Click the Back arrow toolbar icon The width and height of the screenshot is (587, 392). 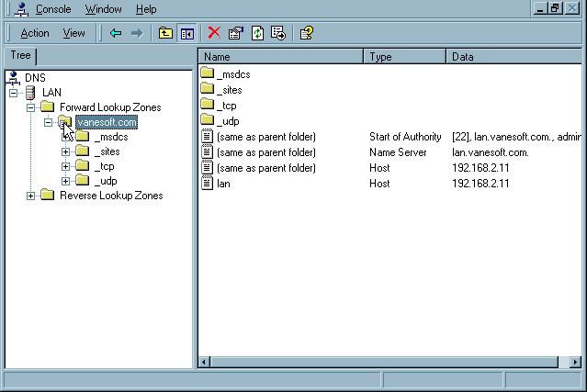[x=116, y=33]
